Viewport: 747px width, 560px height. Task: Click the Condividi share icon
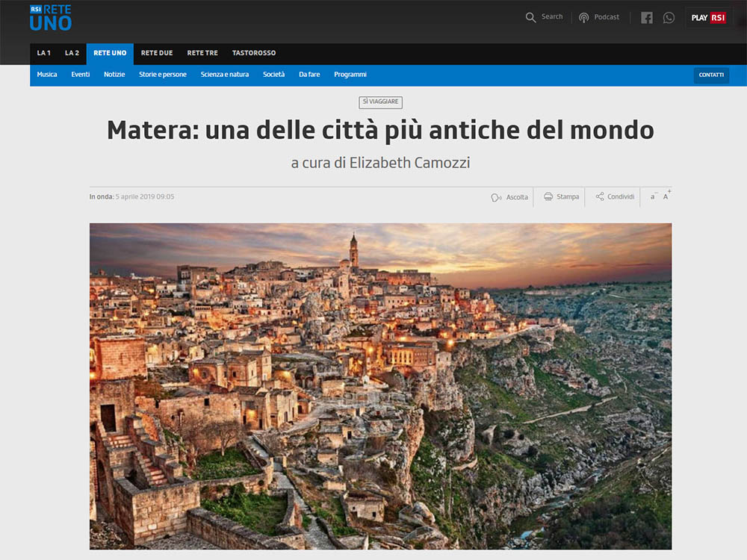(x=600, y=196)
